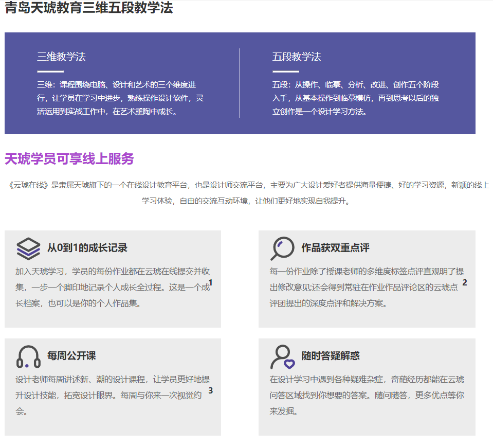Image resolution: width=493 pixels, height=448 pixels.
Task: Click the headphones icon for weekly class
Action: (x=28, y=356)
